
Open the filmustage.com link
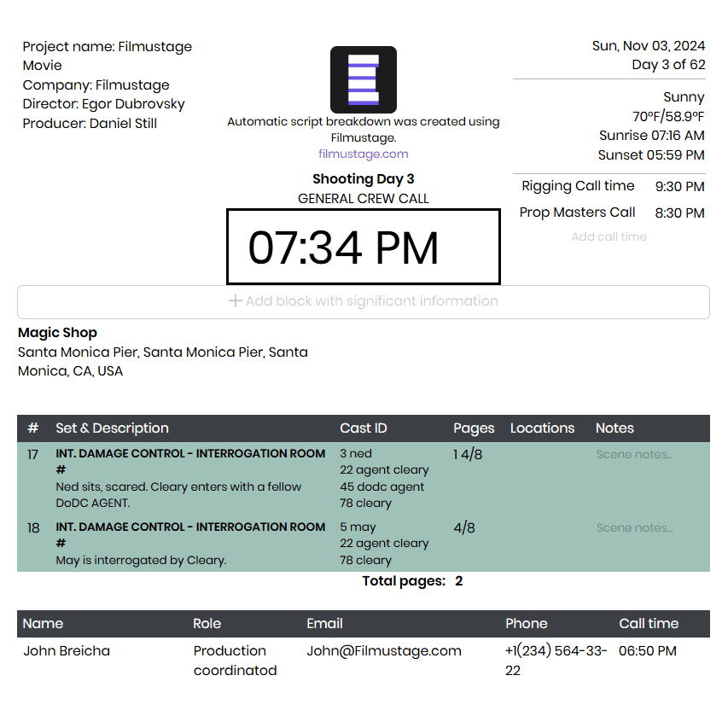pyautogui.click(x=363, y=154)
